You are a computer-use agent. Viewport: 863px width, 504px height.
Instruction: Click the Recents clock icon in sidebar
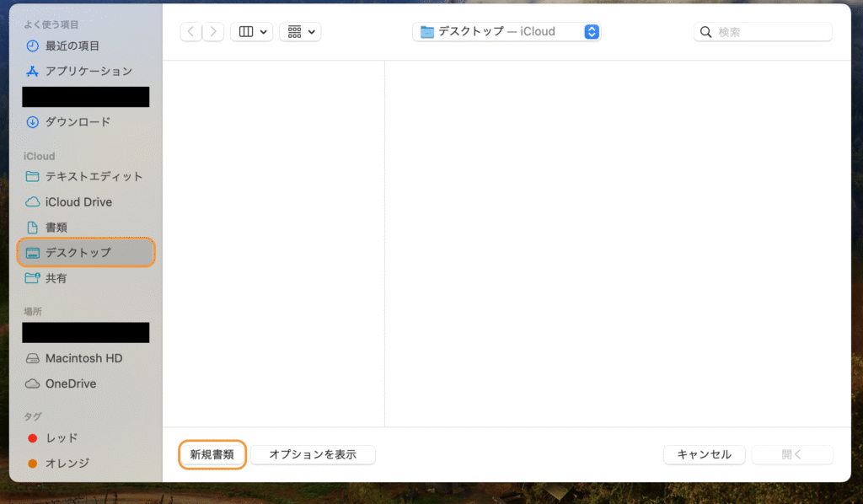tap(33, 46)
